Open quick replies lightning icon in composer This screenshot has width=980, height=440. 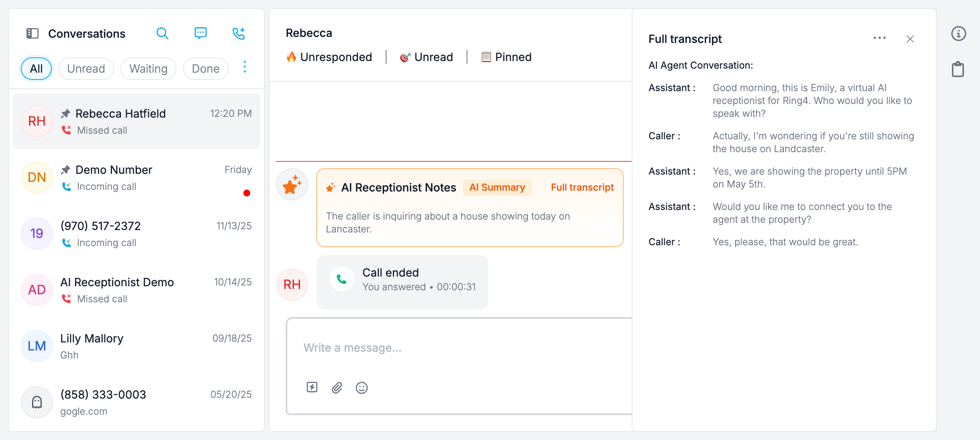(312, 387)
